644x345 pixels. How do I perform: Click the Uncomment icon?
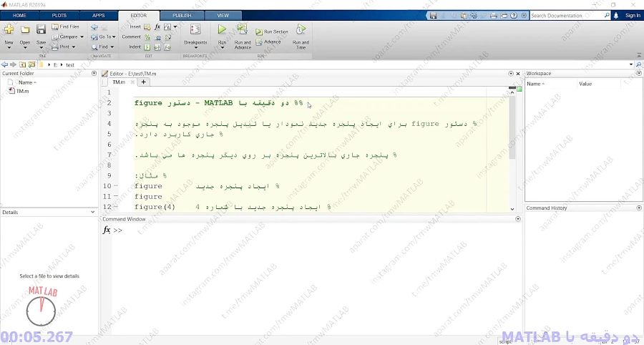[x=157, y=37]
